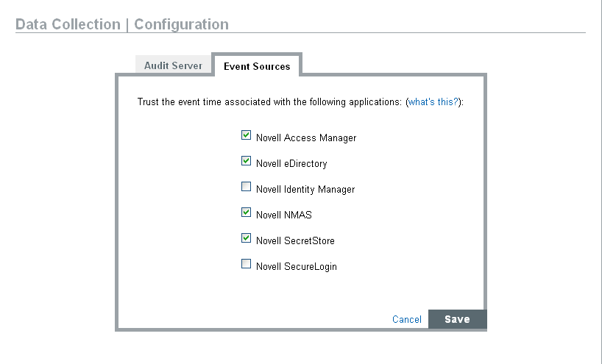Click the Novell SecureLogin label text
This screenshot has height=364, width=602.
click(297, 266)
